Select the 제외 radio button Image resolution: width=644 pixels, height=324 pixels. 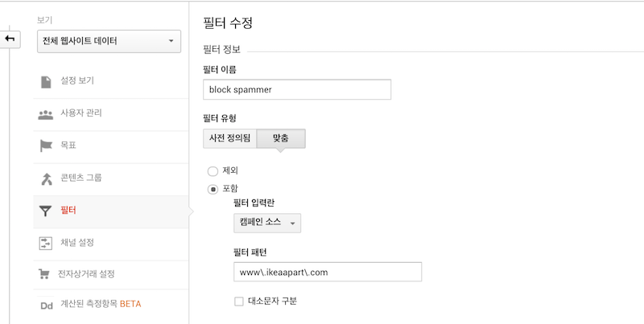213,170
